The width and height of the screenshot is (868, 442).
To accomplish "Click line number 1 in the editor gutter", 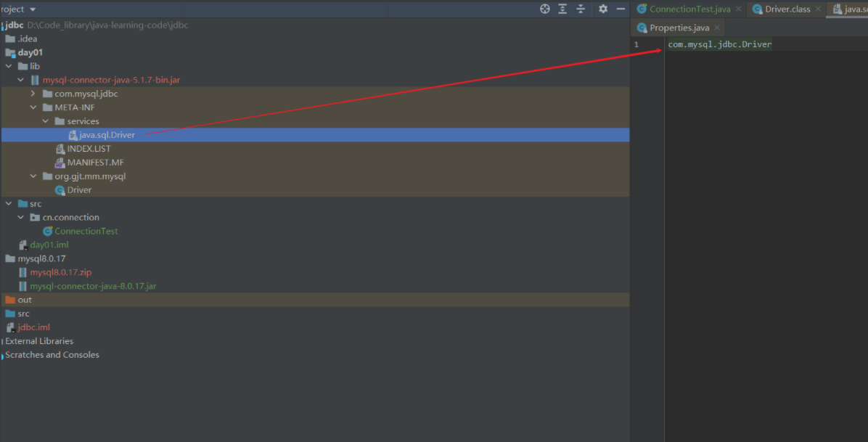I will (636, 44).
